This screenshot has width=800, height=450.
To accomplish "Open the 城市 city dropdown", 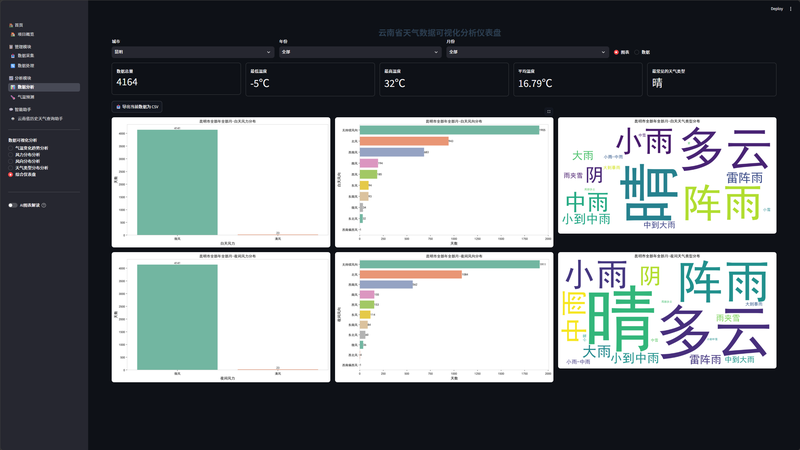I will [x=193, y=52].
